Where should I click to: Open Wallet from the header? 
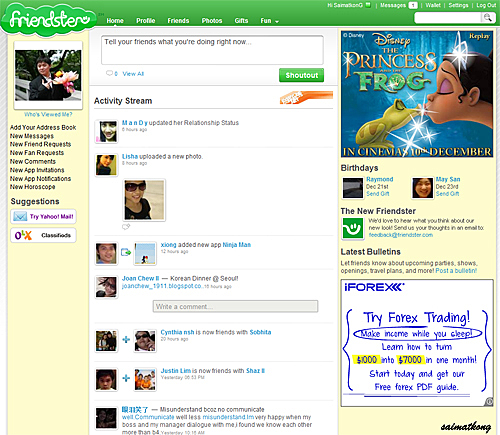433,5
